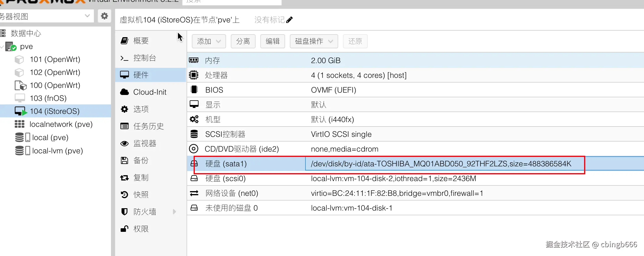Select the 未使用的磁盘 0 row
This screenshot has width=644, height=256.
tap(416, 208)
